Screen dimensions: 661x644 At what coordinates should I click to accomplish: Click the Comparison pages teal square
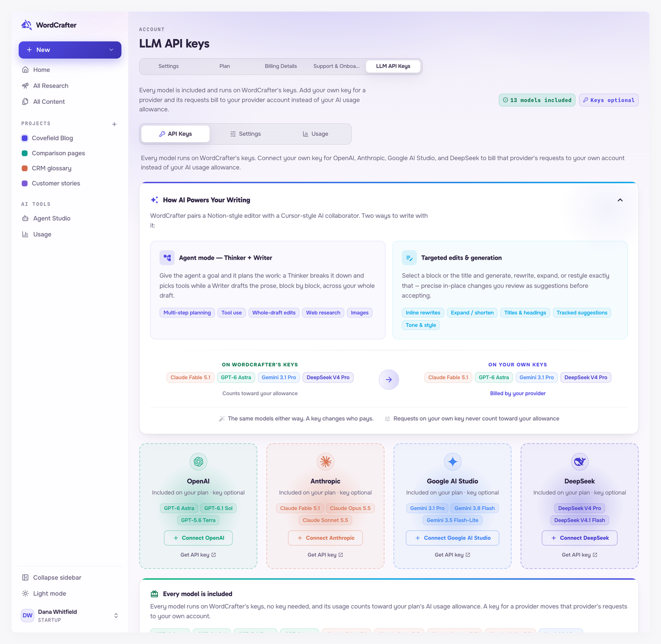coord(24,153)
